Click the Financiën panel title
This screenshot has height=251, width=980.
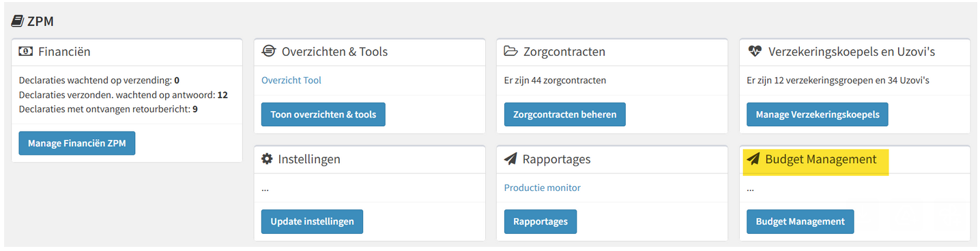64,51
